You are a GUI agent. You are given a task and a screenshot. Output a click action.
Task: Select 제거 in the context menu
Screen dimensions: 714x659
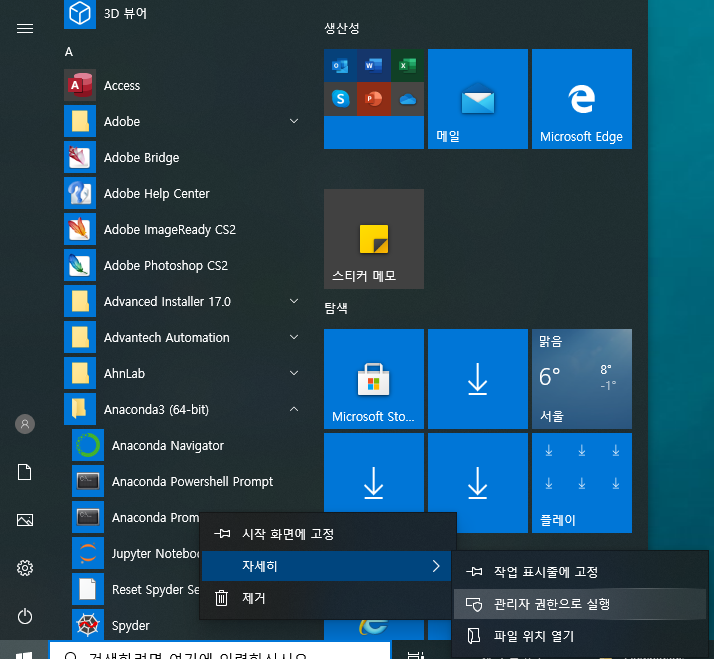[x=328, y=598]
